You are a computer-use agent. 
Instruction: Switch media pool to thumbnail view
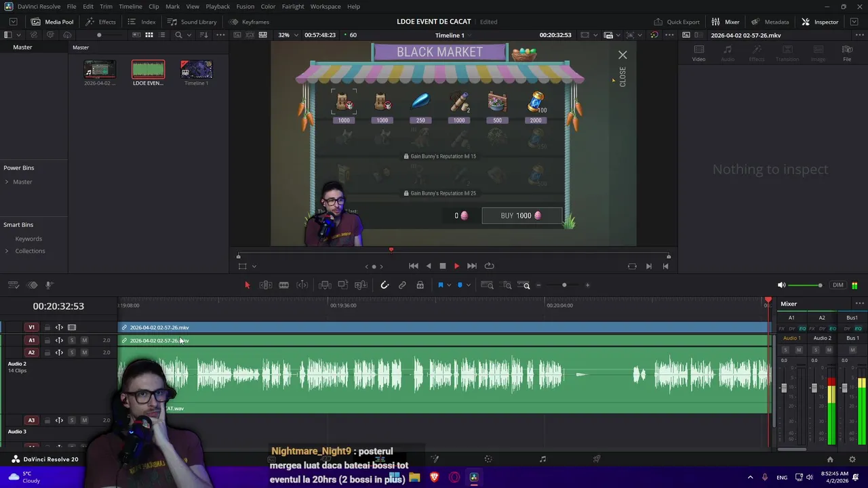149,35
